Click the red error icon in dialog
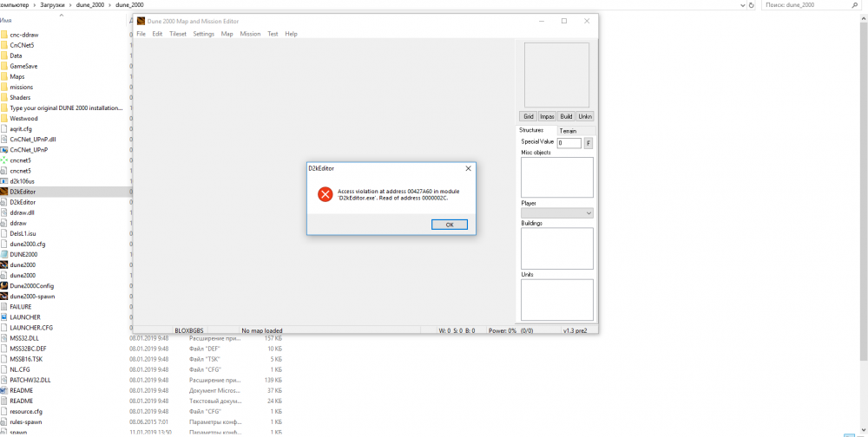This screenshot has width=868, height=437. (x=325, y=194)
